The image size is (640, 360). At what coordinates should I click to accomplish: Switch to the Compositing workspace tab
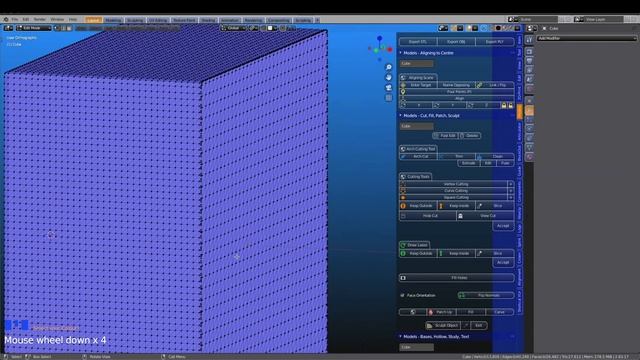[x=279, y=20]
